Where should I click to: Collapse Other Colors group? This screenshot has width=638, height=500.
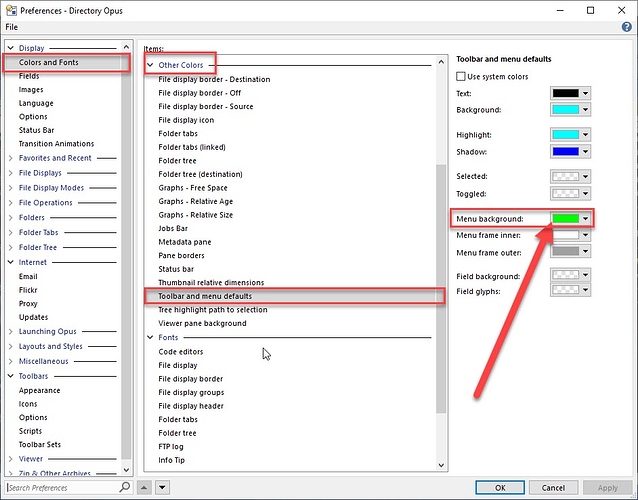(150, 65)
